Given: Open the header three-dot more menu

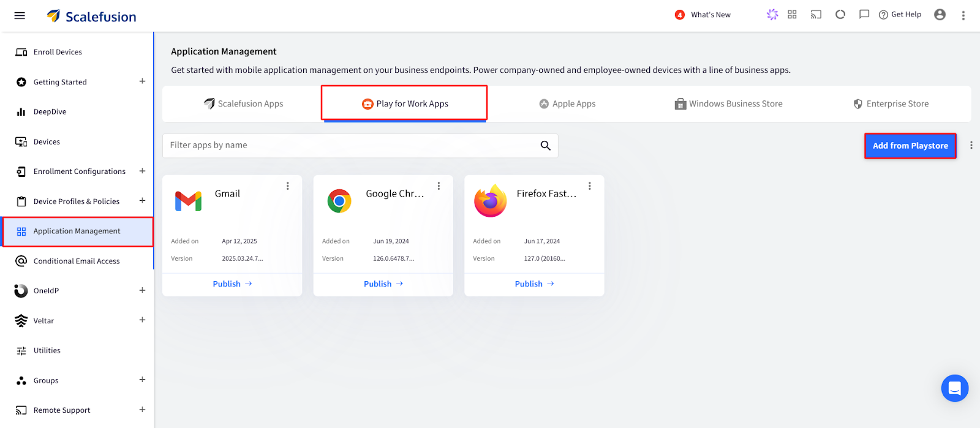Looking at the screenshot, I should (x=963, y=15).
